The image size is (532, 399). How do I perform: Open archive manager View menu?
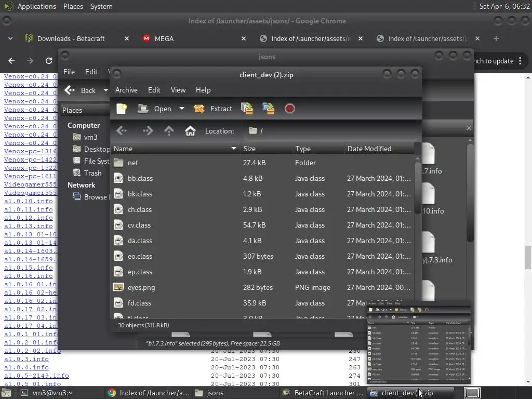[x=178, y=90]
